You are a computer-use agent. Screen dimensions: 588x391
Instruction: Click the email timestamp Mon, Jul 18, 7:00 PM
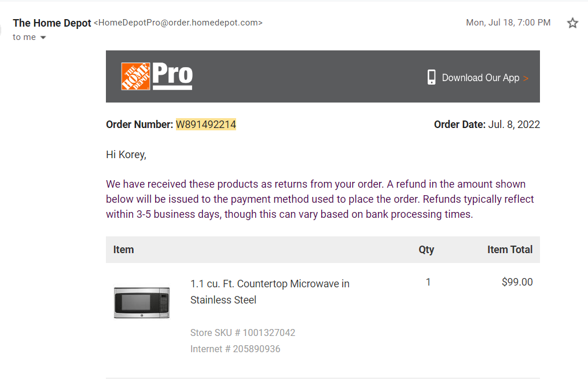click(x=508, y=23)
